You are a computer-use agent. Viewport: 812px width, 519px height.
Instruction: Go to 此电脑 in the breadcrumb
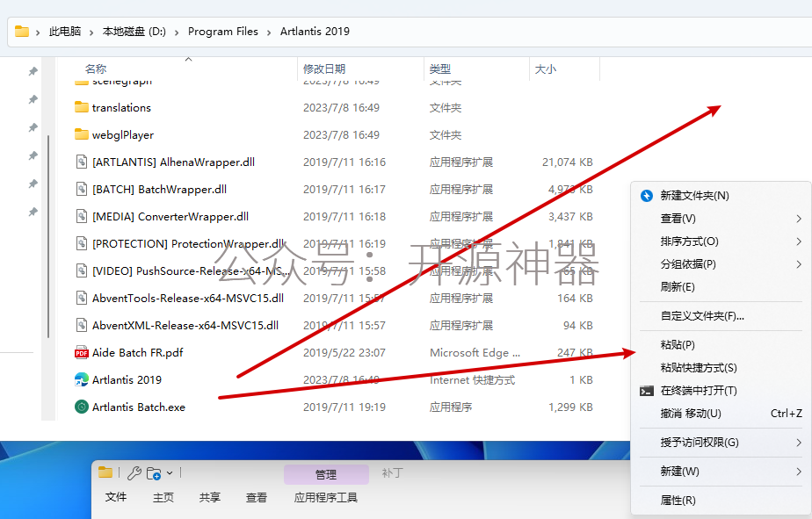(65, 32)
